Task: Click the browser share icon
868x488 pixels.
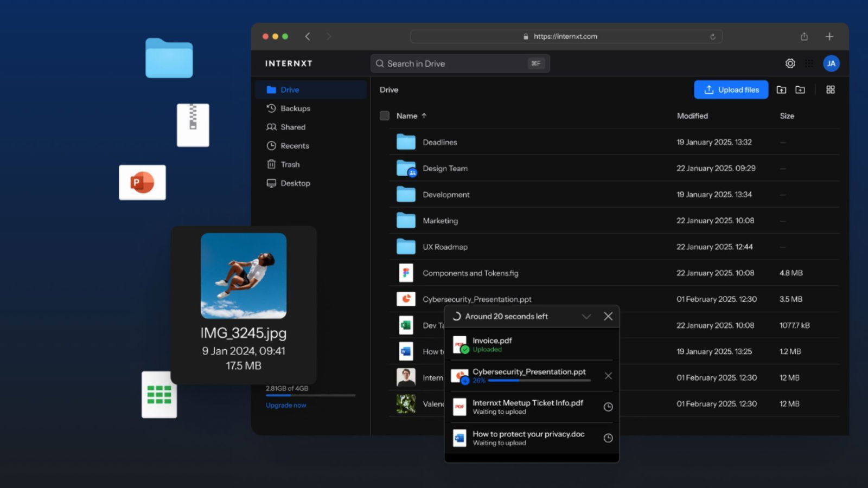Action: click(804, 37)
